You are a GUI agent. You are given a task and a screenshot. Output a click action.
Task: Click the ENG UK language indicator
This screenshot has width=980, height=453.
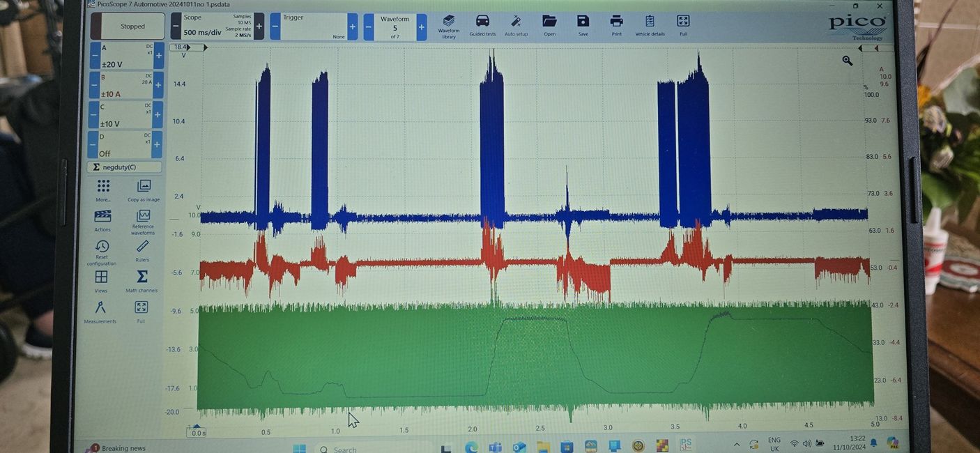click(x=774, y=445)
